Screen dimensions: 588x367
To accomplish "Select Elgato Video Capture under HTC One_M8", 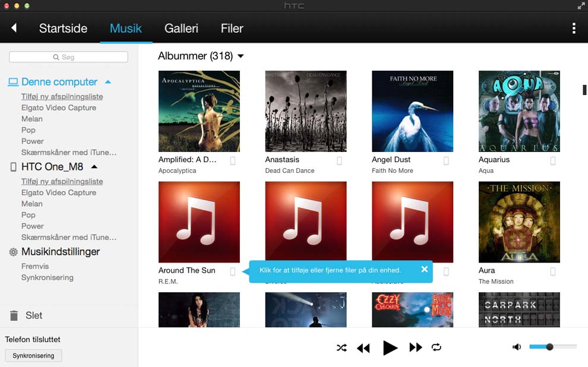I will point(58,192).
